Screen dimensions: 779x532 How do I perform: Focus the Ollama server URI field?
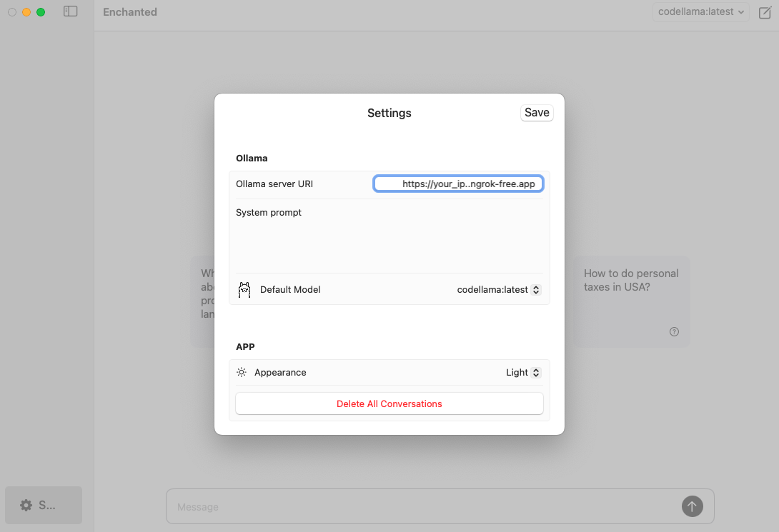pyautogui.click(x=458, y=184)
